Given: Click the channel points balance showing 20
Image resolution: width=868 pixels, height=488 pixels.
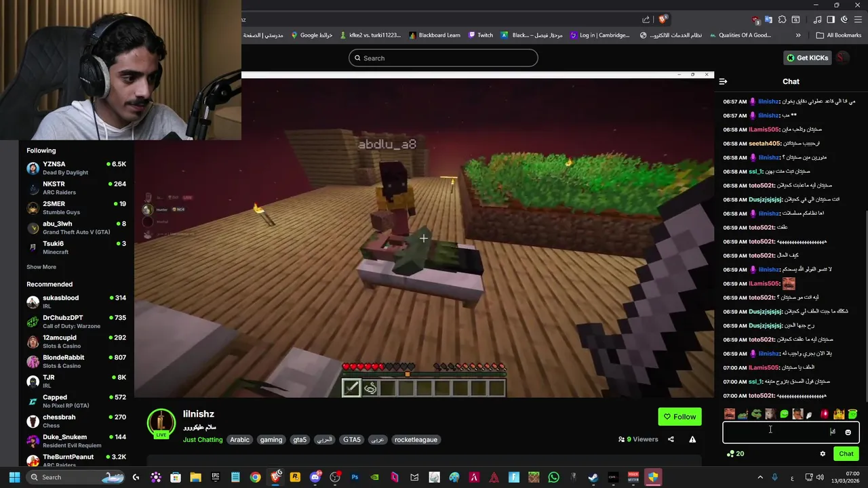Looking at the screenshot, I should coord(735,453).
